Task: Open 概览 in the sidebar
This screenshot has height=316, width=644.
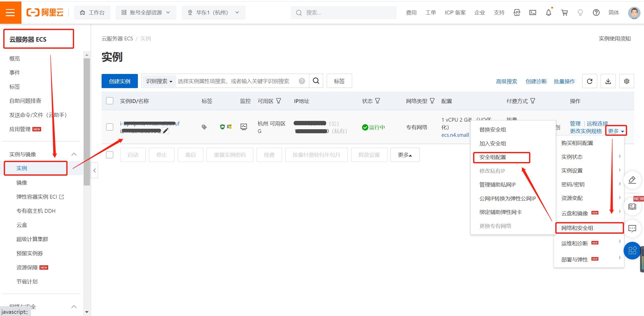Action: (x=15, y=59)
